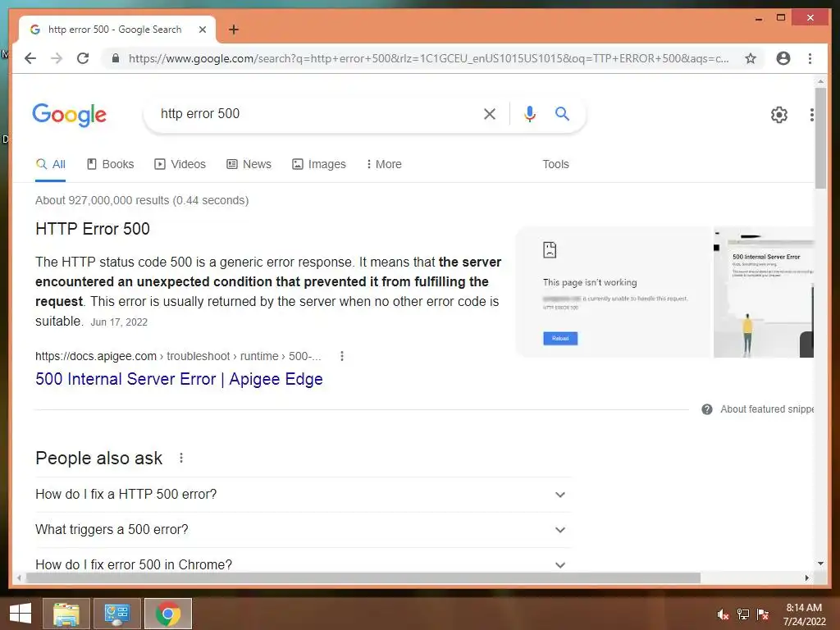840x630 pixels.
Task: Click the 'HTTP Error 500' snippet heading
Action: click(x=93, y=229)
